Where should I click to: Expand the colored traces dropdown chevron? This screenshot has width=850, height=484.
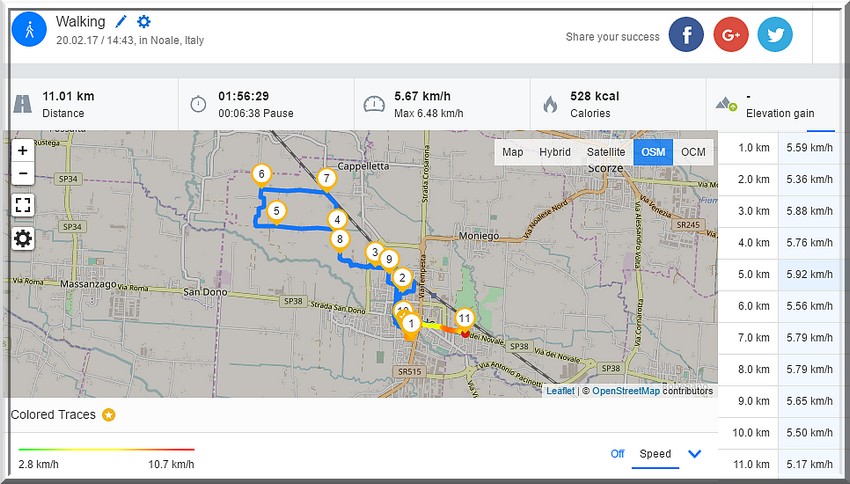(x=694, y=454)
